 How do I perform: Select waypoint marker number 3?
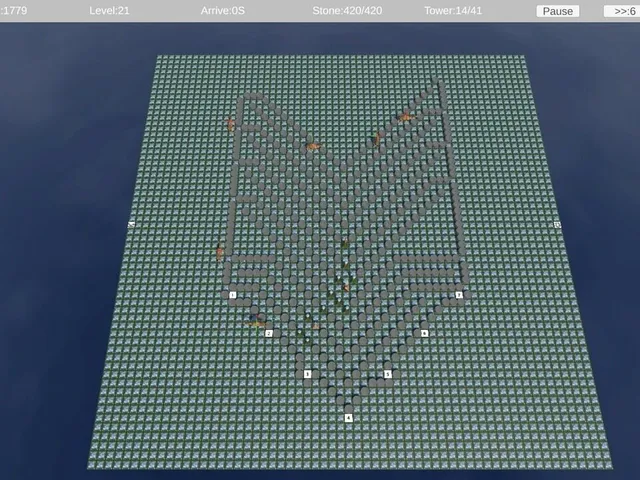[307, 374]
